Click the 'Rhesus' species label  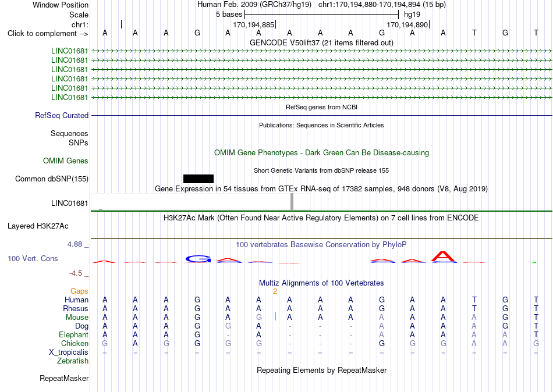coord(76,308)
